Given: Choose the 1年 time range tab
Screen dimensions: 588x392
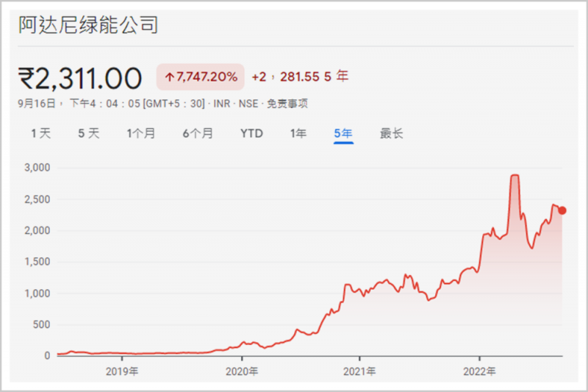Looking at the screenshot, I should (x=298, y=133).
